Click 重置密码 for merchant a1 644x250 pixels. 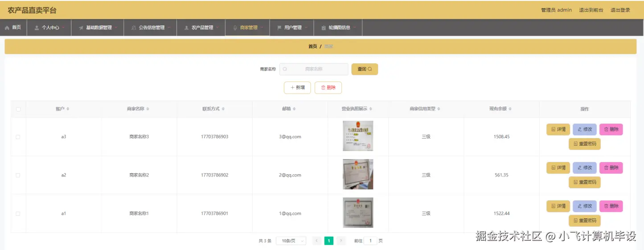585,221
